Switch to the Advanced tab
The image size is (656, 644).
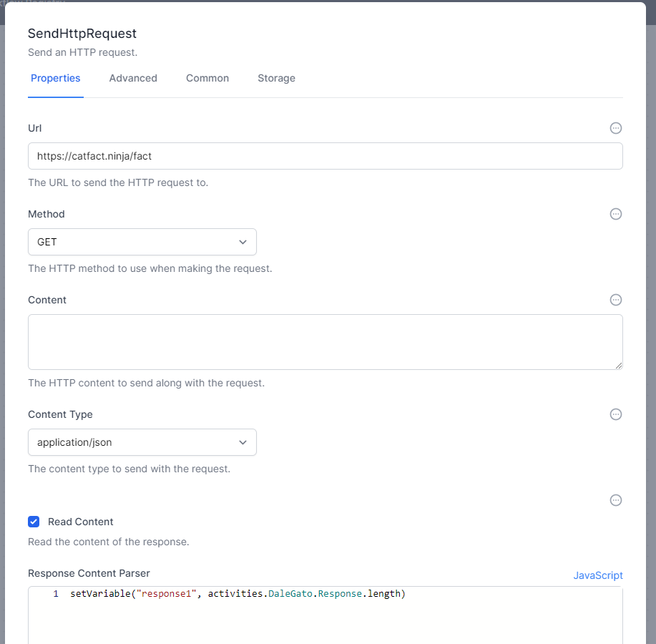(133, 78)
